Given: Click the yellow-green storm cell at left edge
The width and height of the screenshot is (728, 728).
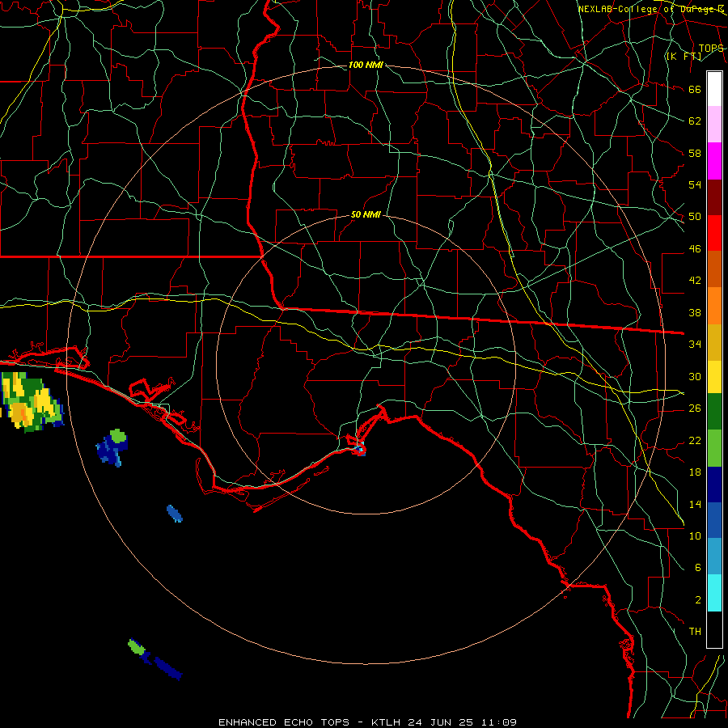Looking at the screenshot, I should click(32, 402).
